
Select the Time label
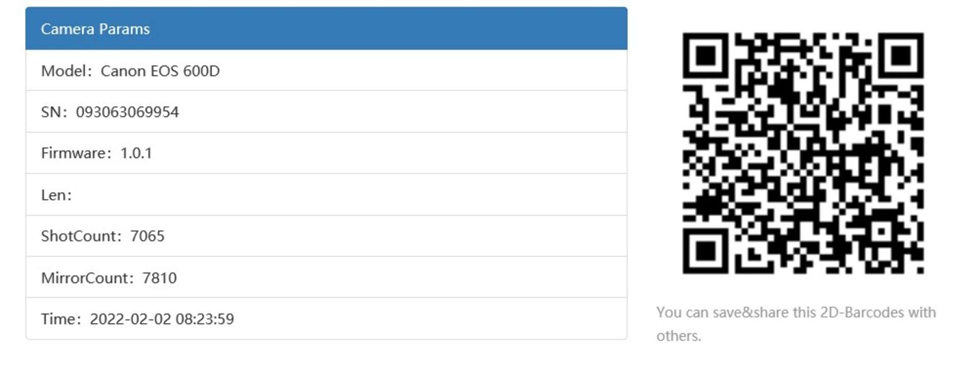[x=59, y=319]
